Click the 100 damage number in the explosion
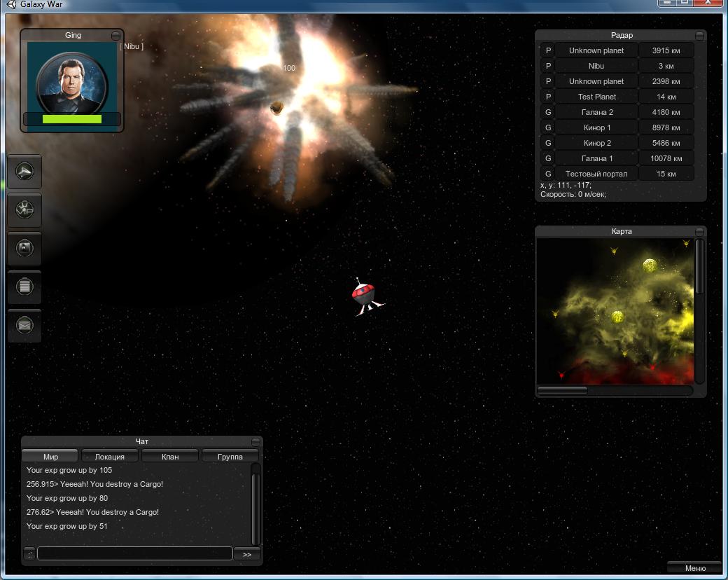Screen dimensions: 728x580 tap(289, 68)
